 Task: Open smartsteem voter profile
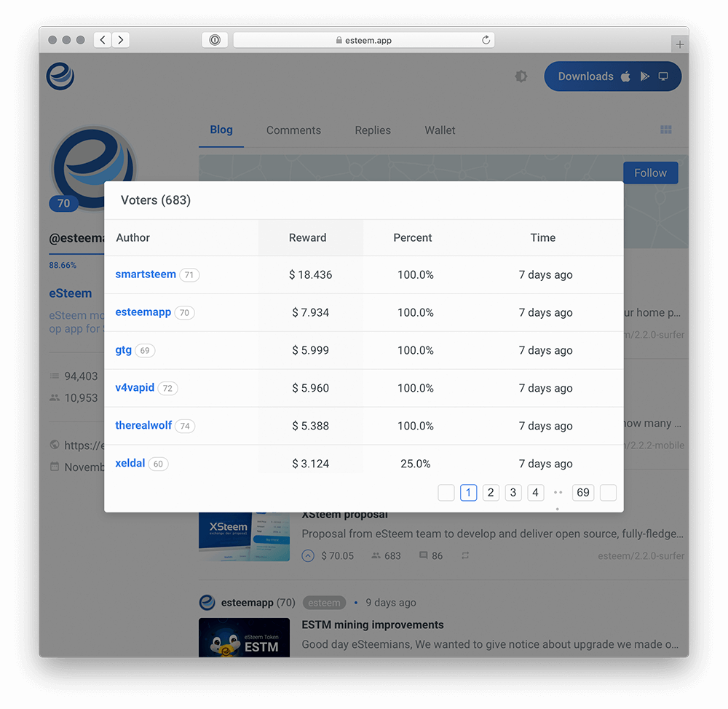pos(146,274)
